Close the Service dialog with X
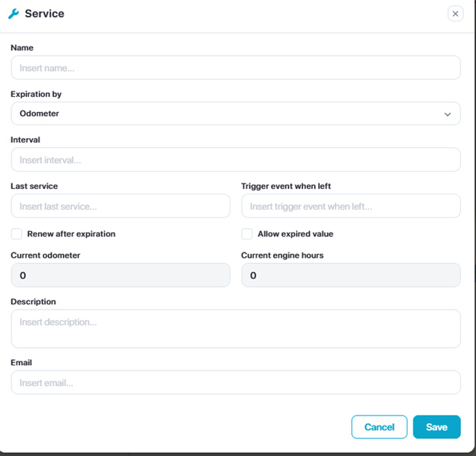Screen dimensions: 476x456 (x=455, y=13)
